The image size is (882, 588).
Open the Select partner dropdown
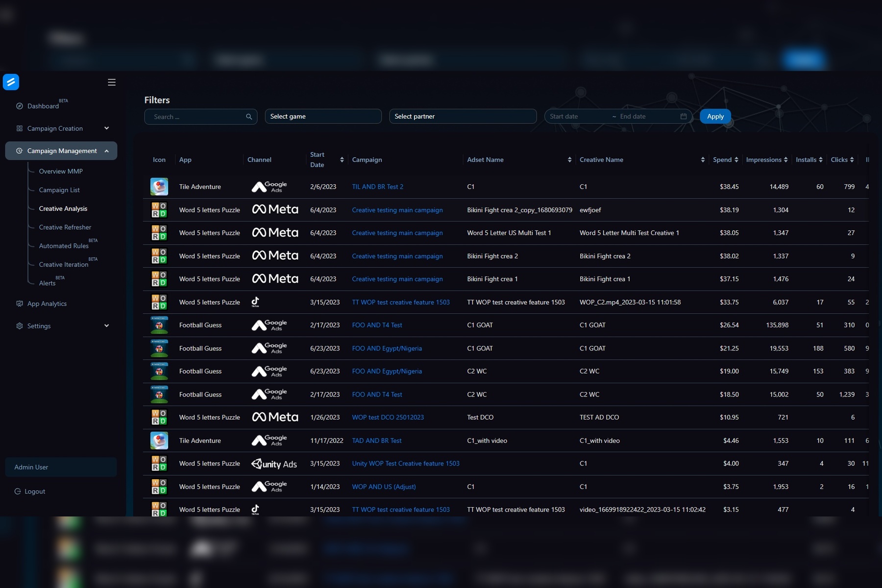tap(463, 117)
